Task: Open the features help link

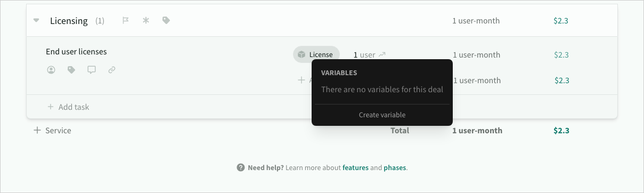Action: pyautogui.click(x=355, y=167)
